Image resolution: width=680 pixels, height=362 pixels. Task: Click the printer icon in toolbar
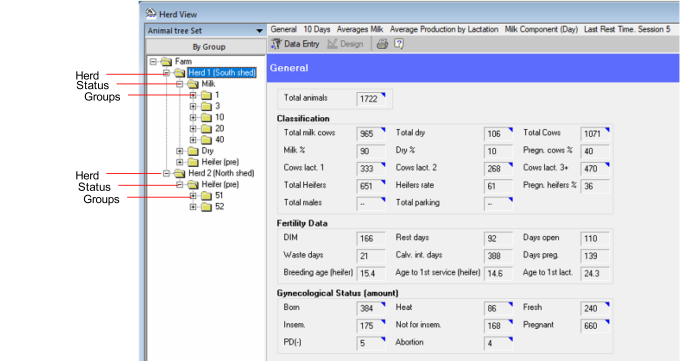382,44
